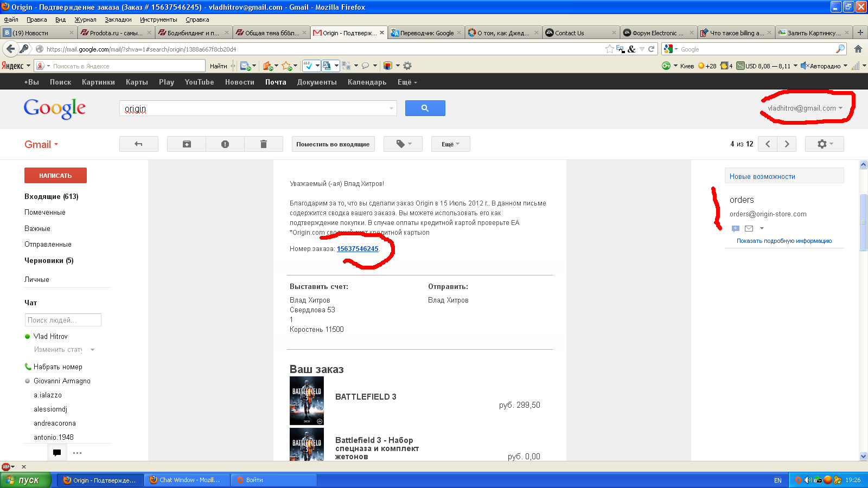This screenshot has height=488, width=868.
Task: Show the older message with the right chevron
Action: tap(787, 144)
